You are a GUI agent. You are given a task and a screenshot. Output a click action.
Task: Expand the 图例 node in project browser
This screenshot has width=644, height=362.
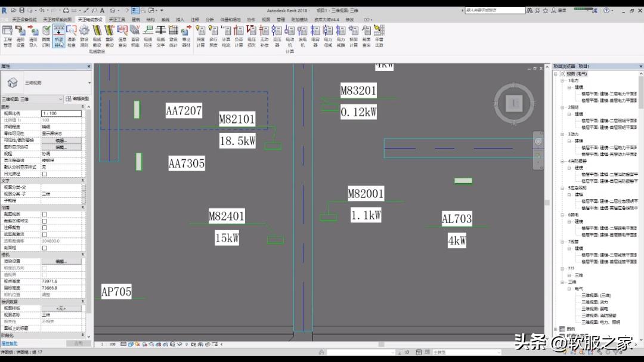coord(556,329)
